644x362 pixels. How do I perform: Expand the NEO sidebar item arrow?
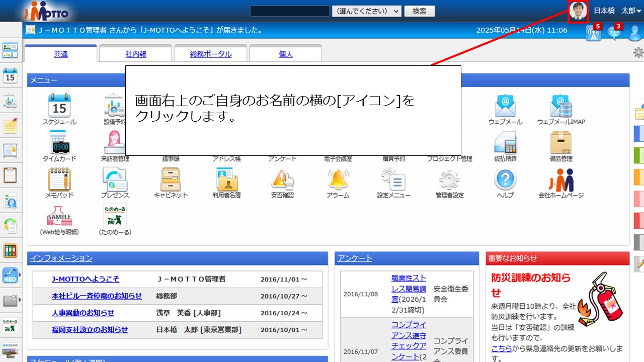pyautogui.click(x=20, y=275)
